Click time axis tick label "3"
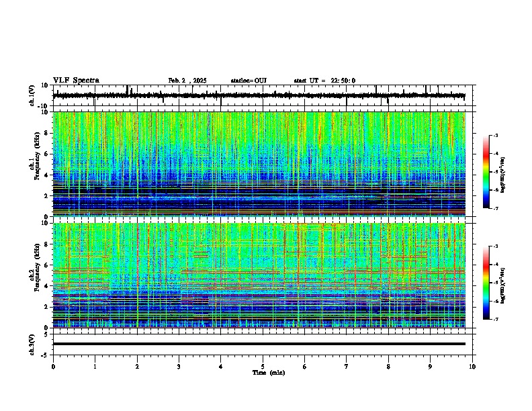532x411 pixels. click(x=179, y=367)
